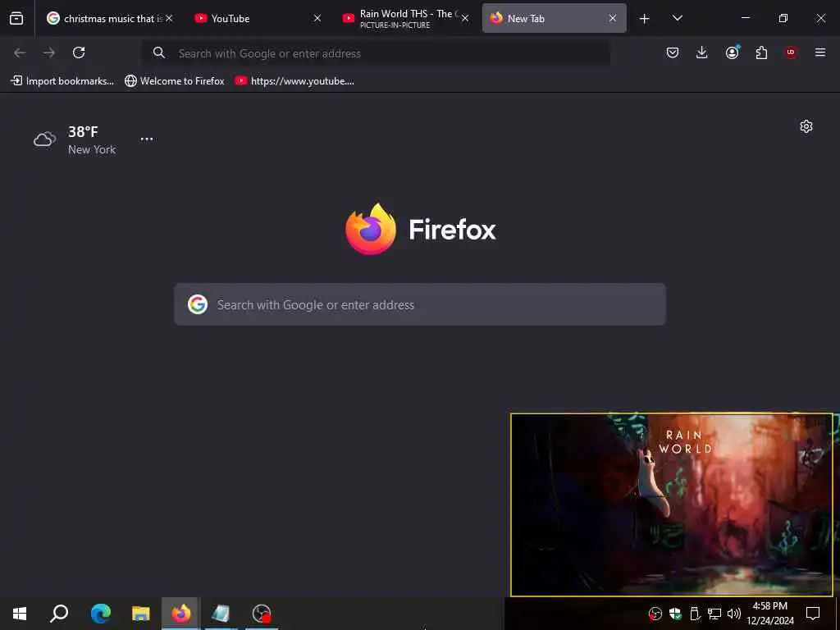Open the volume control tray icon
Screen dimensions: 840x630
[x=734, y=614]
